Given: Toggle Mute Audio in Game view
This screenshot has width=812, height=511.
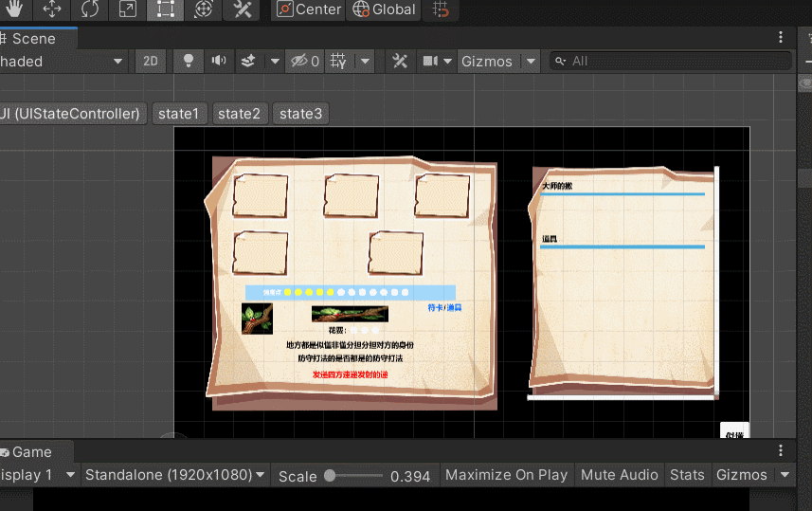Looking at the screenshot, I should [x=620, y=475].
